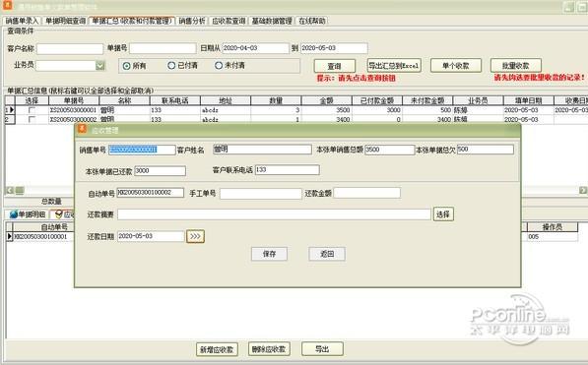This screenshot has height=365, width=588.
Task: Click the 客户名称 input field
Action: pos(70,49)
